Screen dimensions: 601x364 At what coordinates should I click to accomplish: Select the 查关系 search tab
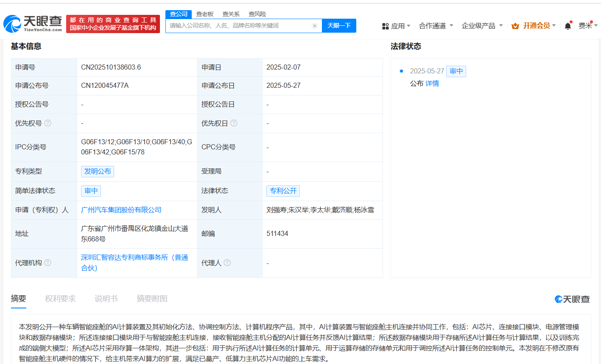pos(231,14)
